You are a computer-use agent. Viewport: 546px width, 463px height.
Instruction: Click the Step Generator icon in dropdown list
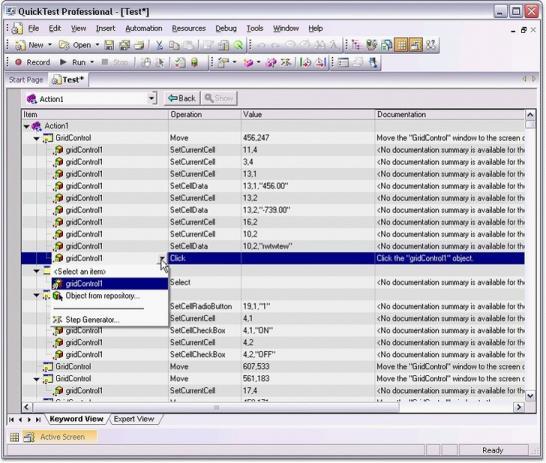(57, 320)
